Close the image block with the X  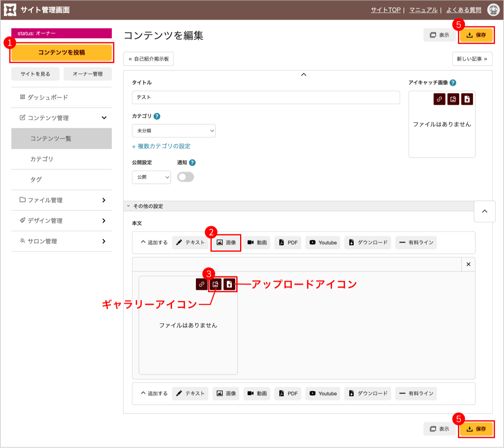click(468, 264)
